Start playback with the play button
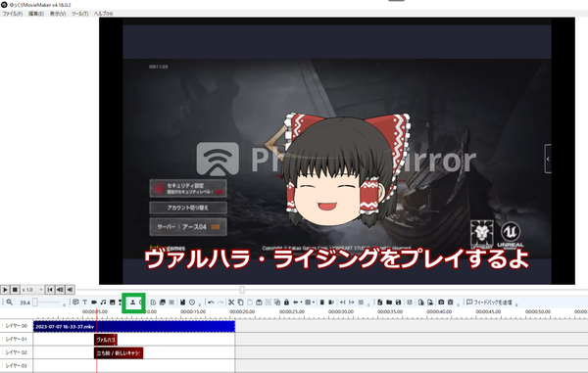Image resolution: width=588 pixels, height=373 pixels. tap(5, 290)
